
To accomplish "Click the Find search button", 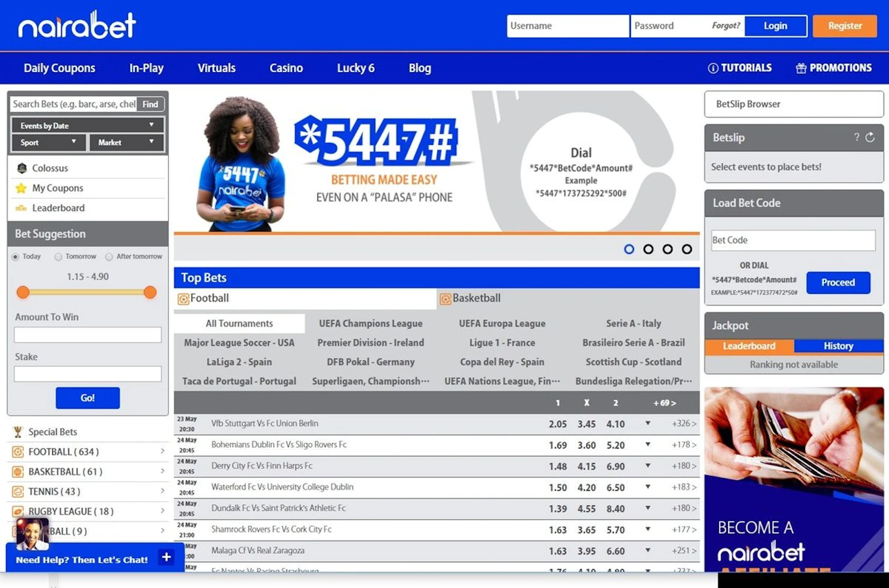I will (150, 104).
